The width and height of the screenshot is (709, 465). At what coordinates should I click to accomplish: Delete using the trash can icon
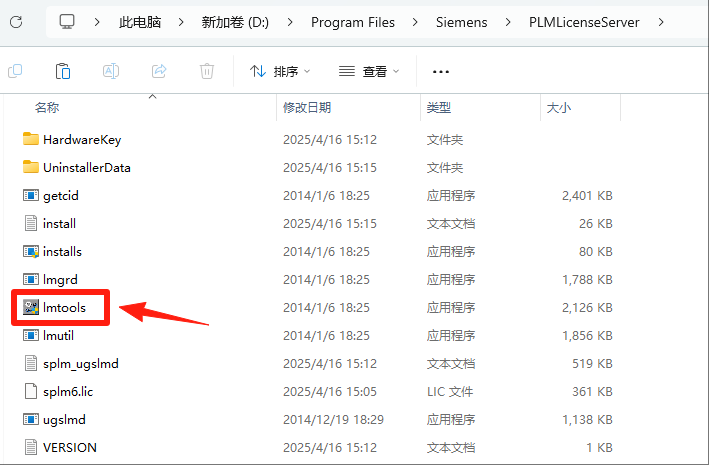[x=207, y=71]
